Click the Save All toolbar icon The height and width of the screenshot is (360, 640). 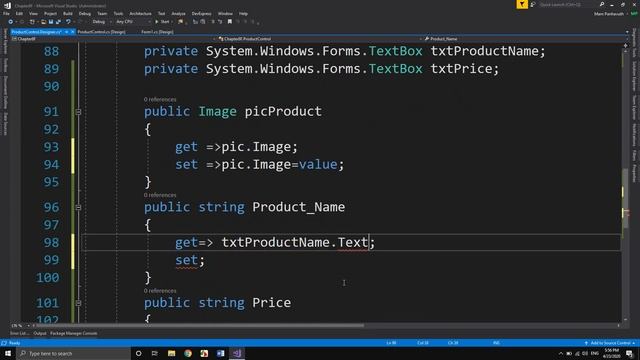tap(58, 22)
